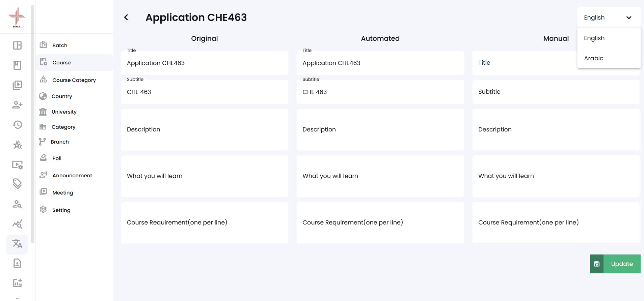Click the back arrow beside Application CHE463

tap(126, 17)
